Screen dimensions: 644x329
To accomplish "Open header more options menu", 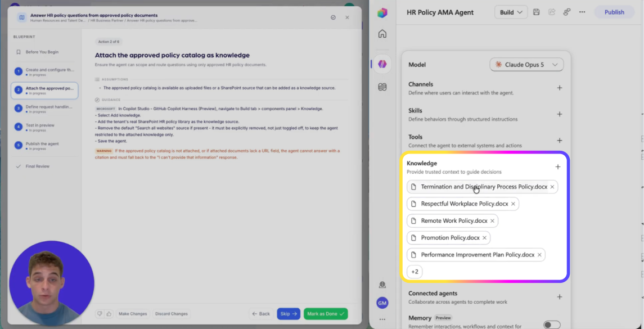I will pos(582,12).
